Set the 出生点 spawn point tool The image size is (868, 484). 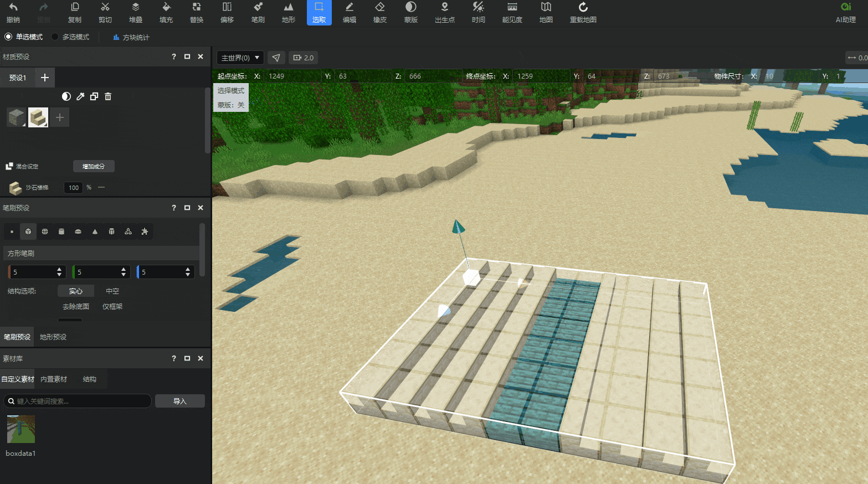(x=445, y=13)
